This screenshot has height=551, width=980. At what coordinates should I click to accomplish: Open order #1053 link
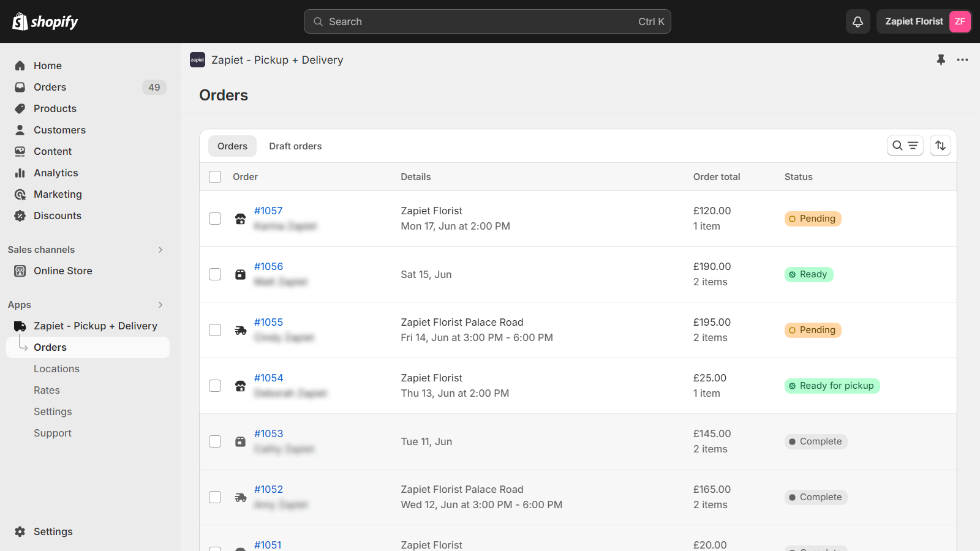tap(268, 433)
